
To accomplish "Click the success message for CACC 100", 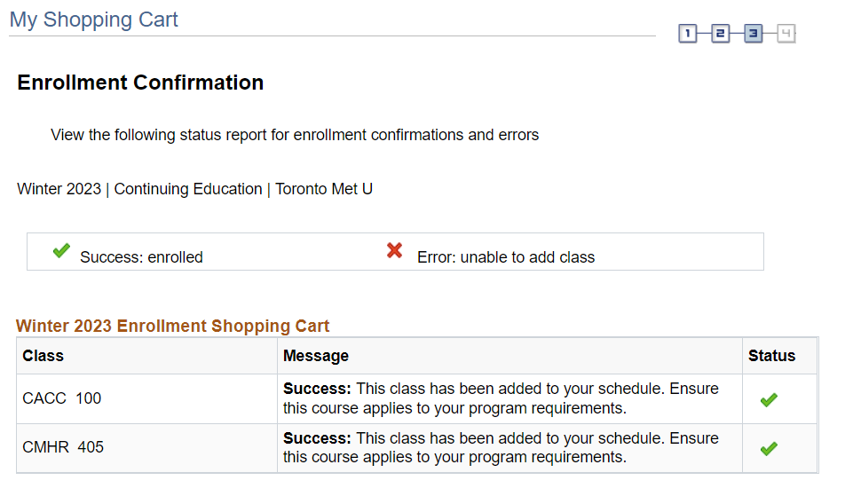I will (x=501, y=398).
